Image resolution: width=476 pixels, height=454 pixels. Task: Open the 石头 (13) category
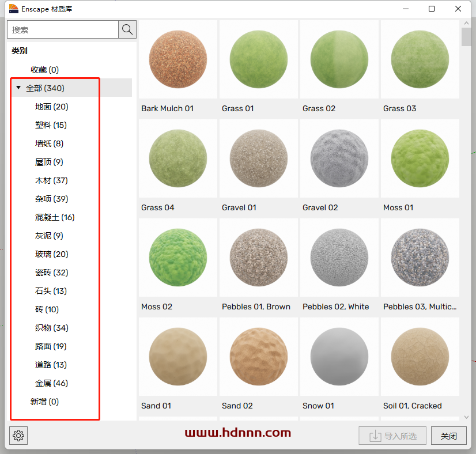(x=51, y=291)
